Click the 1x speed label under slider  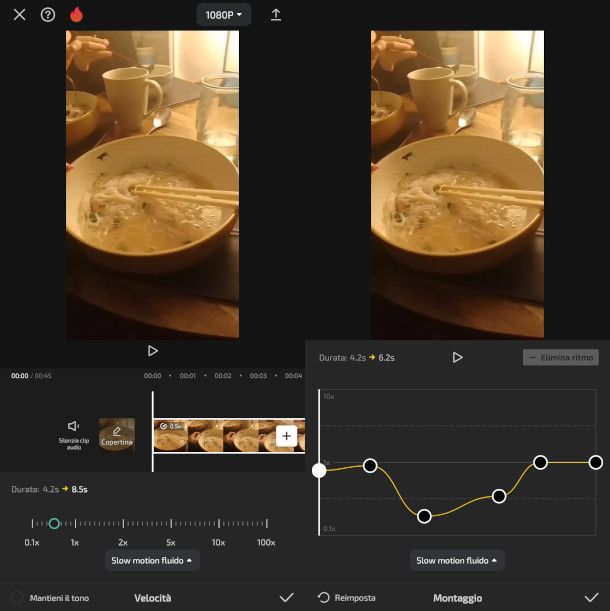pos(75,542)
